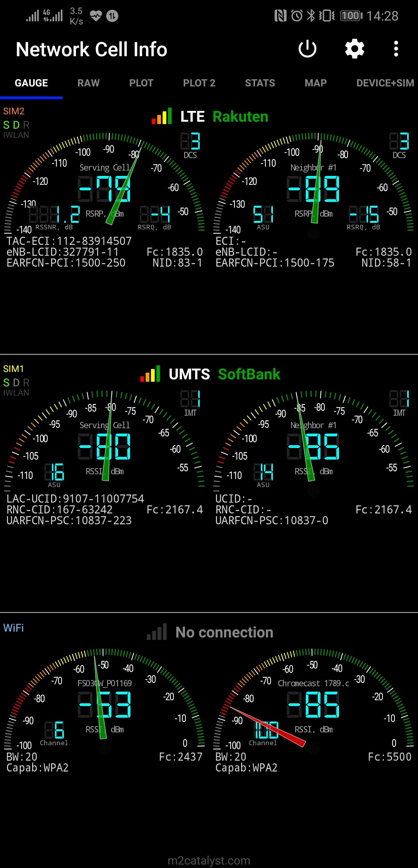This screenshot has width=418, height=868.
Task: Switch to the GAUGE tab
Action: tap(31, 83)
